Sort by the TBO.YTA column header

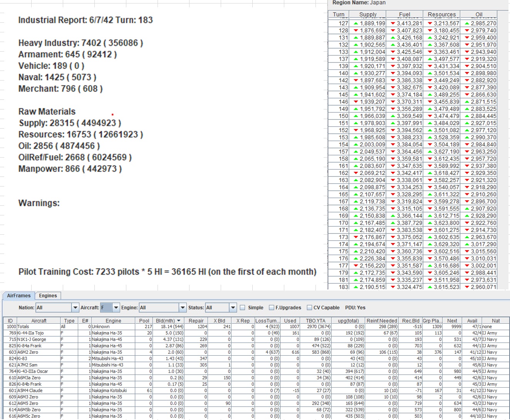(x=315, y=321)
